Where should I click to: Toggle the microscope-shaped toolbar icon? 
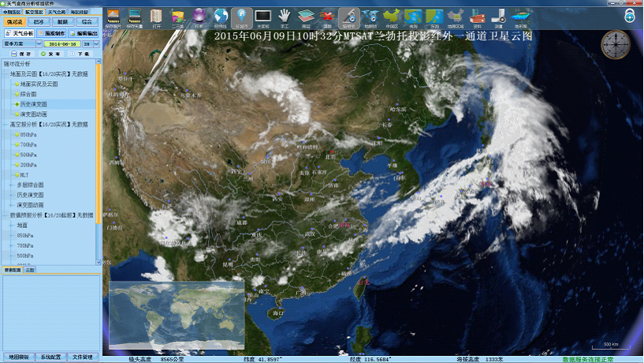pos(349,18)
